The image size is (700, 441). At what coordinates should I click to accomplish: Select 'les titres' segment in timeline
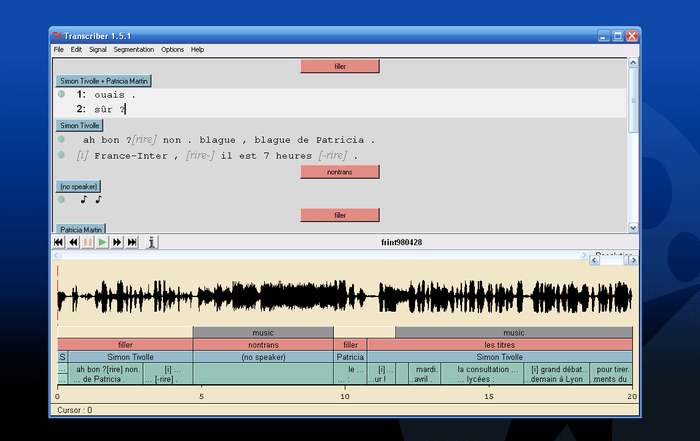[499, 345]
